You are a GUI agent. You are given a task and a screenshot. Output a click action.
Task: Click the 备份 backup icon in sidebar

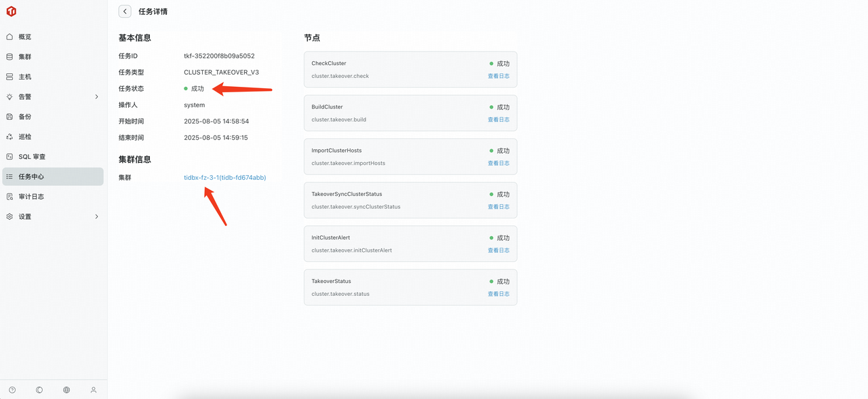tap(9, 117)
